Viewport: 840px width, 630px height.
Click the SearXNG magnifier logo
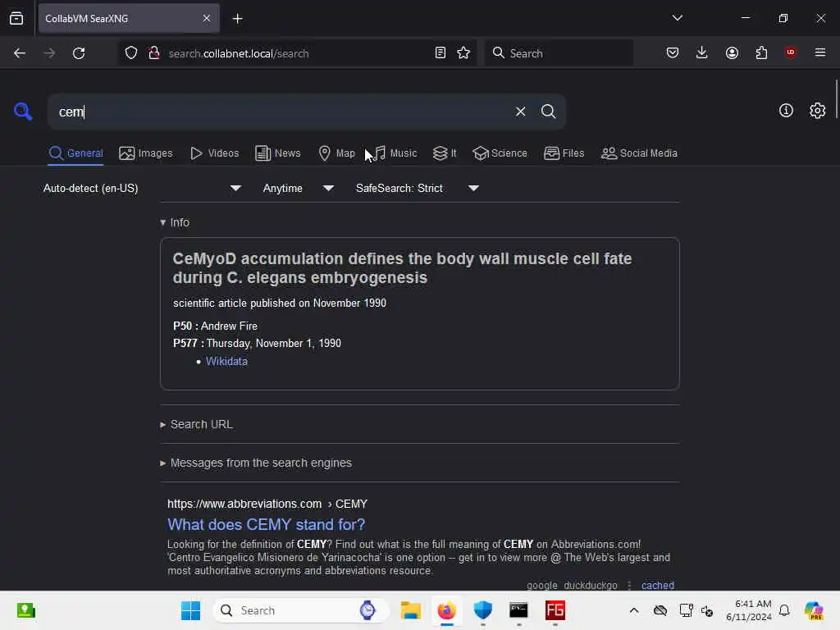23,112
